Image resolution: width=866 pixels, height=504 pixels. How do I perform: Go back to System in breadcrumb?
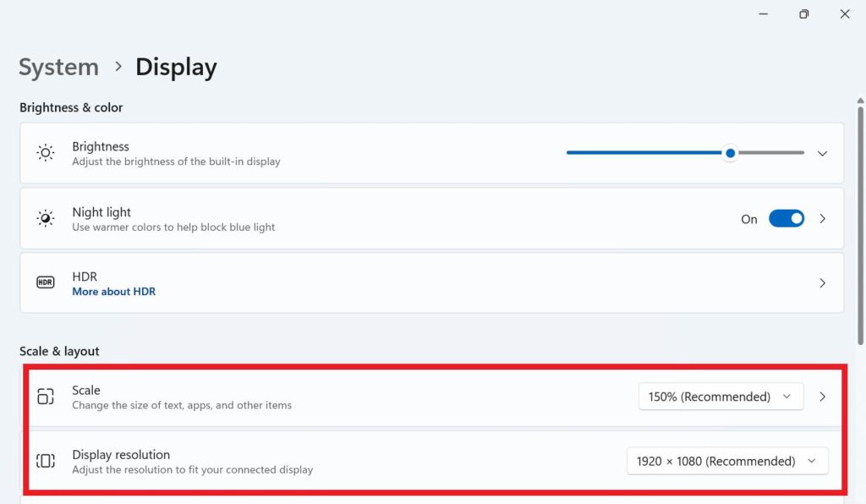tap(58, 67)
